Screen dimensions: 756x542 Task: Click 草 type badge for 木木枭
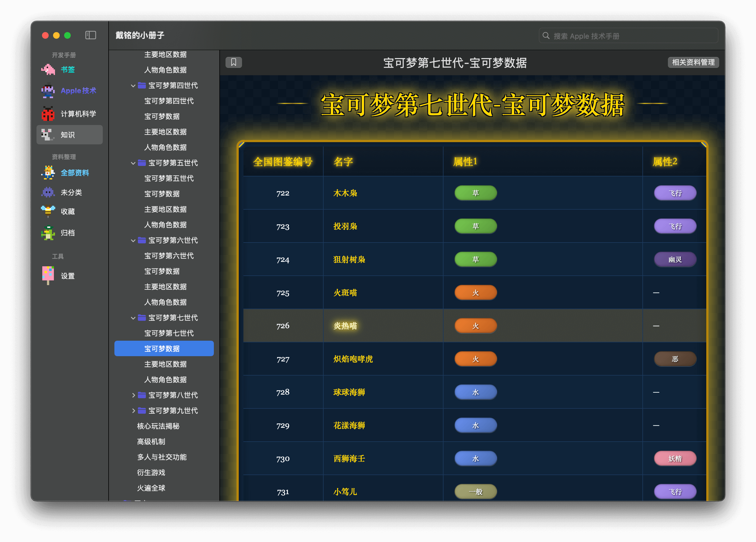pos(476,193)
